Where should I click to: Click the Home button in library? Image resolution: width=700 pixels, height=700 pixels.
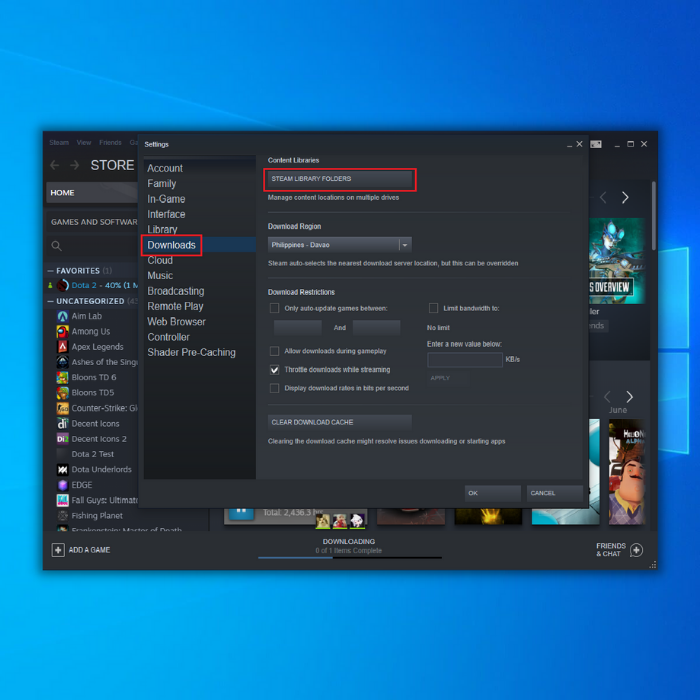tap(92, 193)
